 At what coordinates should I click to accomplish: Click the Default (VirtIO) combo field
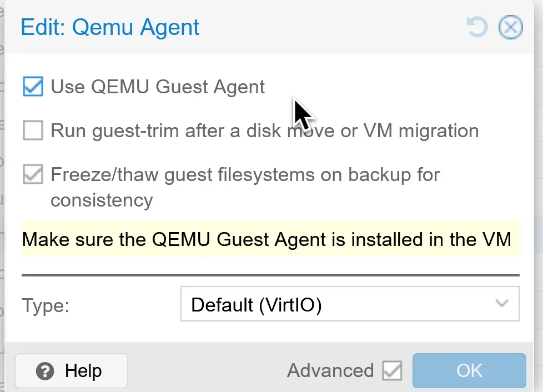(x=333, y=304)
